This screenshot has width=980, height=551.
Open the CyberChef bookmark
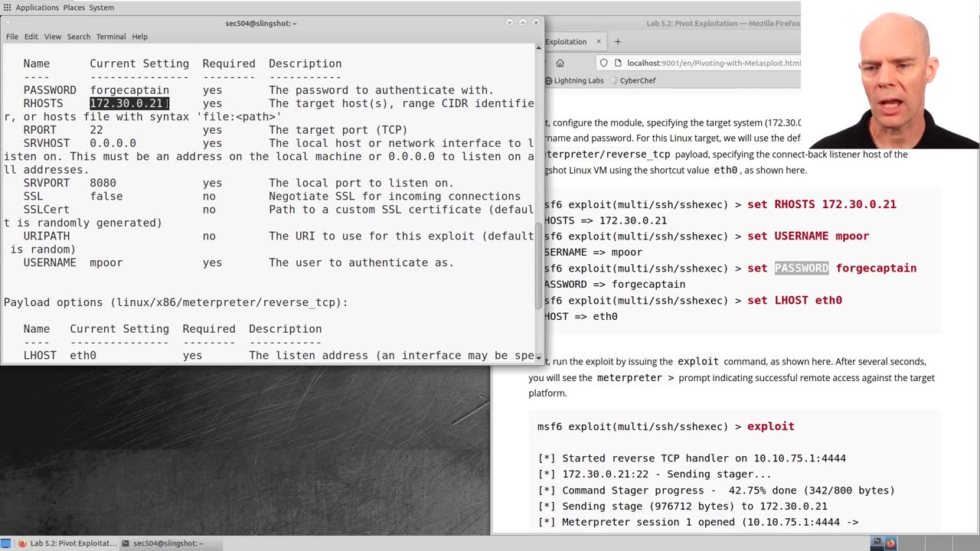point(632,80)
